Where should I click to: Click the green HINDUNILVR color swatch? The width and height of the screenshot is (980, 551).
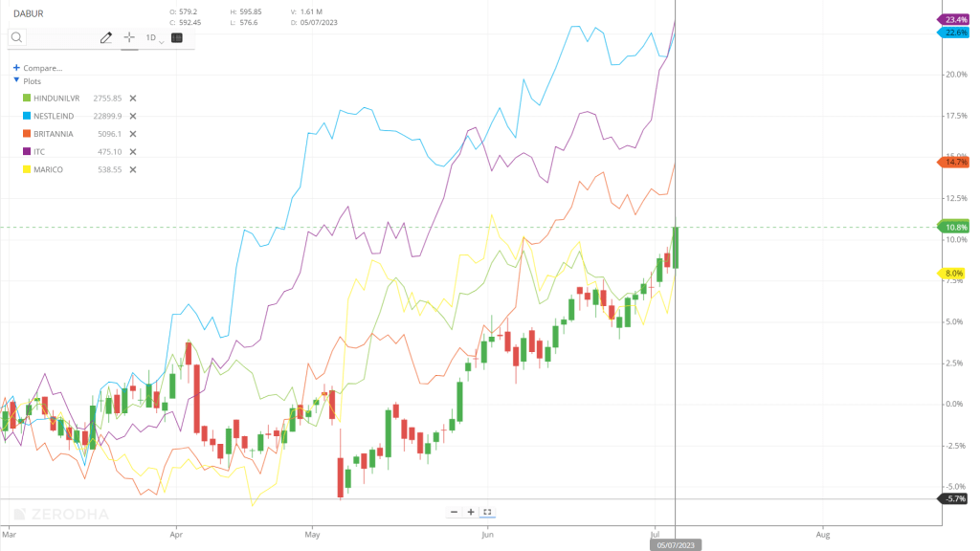(27, 99)
